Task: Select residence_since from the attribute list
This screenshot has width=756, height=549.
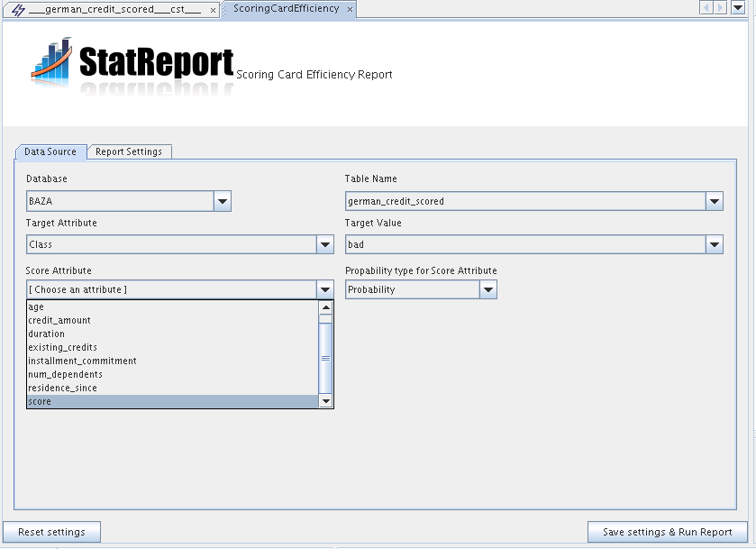Action: [173, 388]
